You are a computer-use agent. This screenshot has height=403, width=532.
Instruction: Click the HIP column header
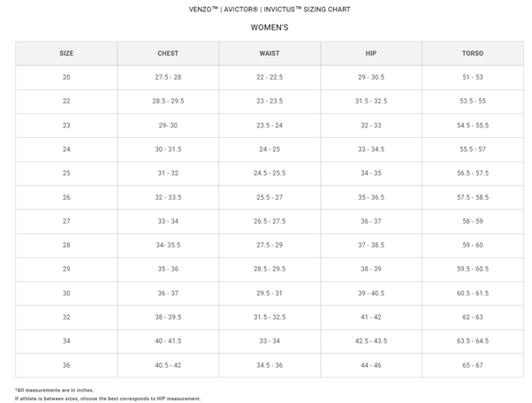pyautogui.click(x=371, y=53)
